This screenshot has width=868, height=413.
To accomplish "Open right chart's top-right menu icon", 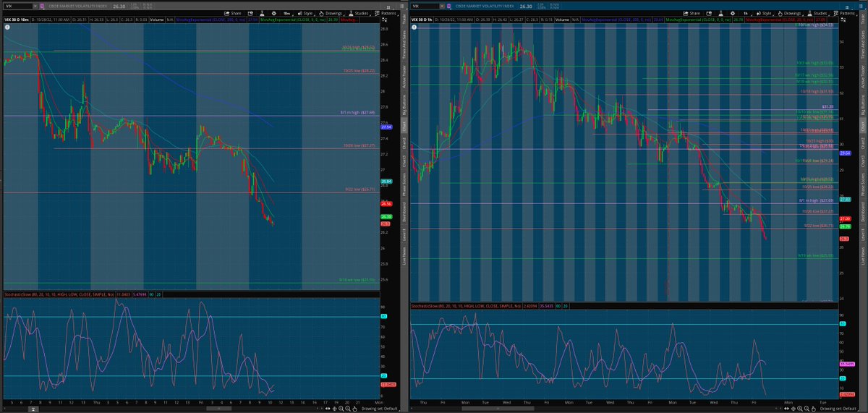I will 847,7.
